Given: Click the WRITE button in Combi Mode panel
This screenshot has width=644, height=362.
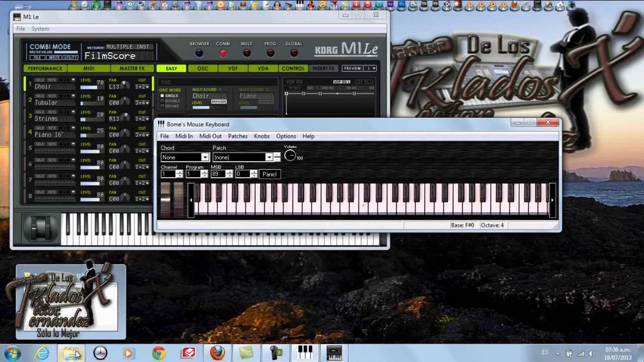Looking at the screenshot, I should (x=54, y=58).
